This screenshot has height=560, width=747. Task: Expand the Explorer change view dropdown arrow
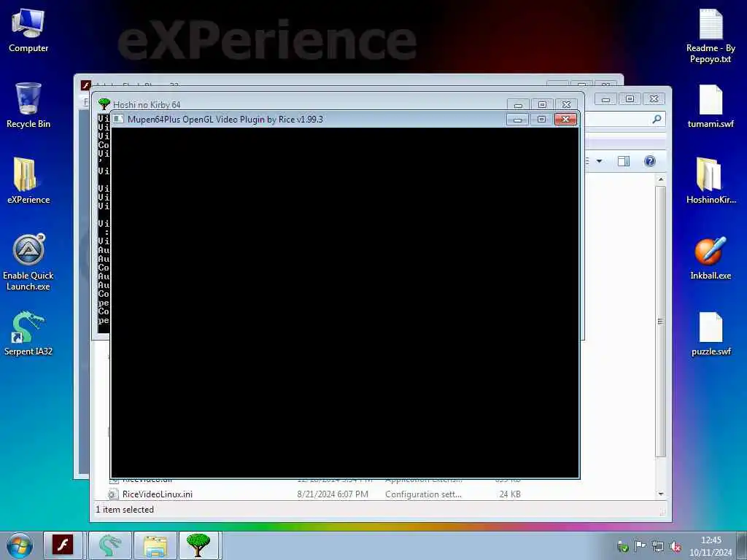(x=600, y=161)
